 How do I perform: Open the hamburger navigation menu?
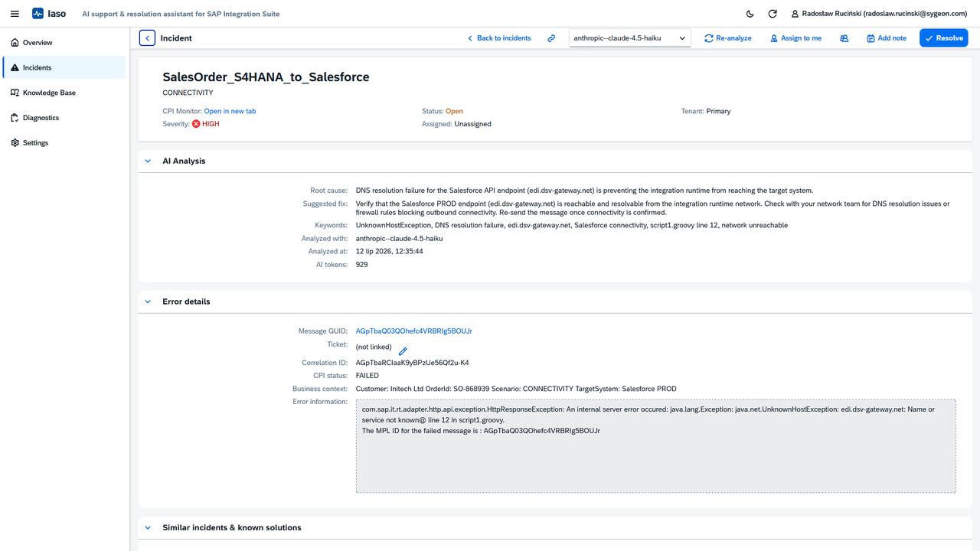[15, 14]
